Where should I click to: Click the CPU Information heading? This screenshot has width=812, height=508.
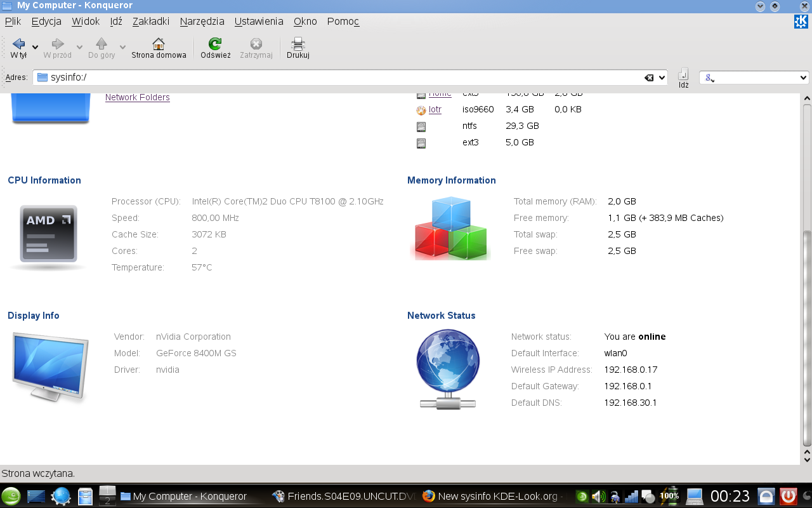(44, 180)
